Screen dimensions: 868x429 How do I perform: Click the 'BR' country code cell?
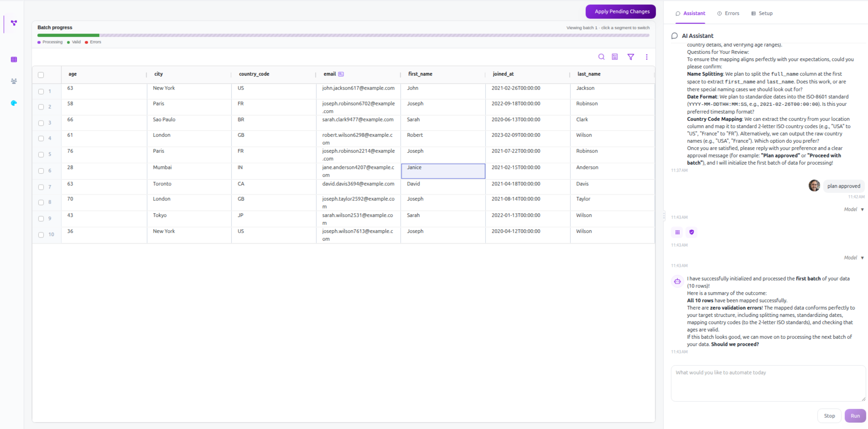(x=274, y=123)
